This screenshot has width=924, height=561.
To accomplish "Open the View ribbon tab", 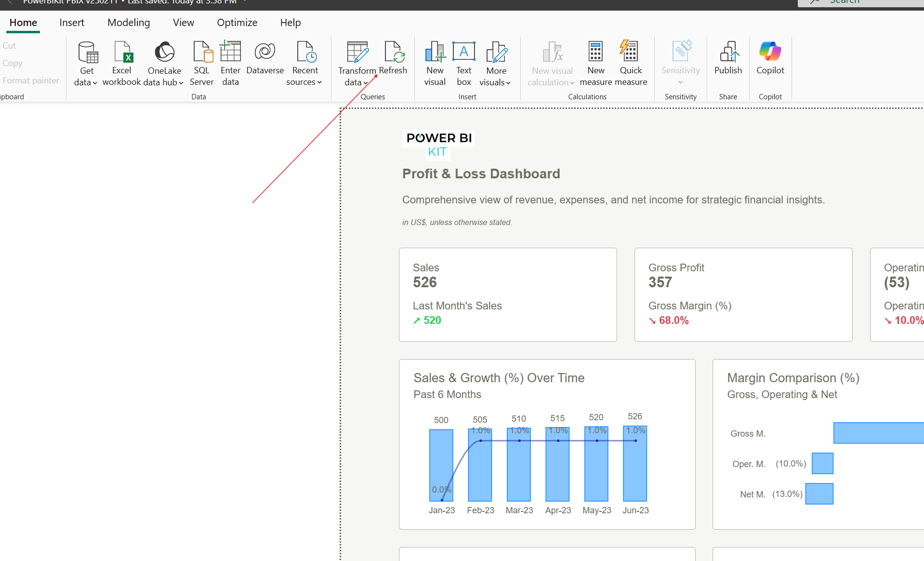I will (x=184, y=23).
